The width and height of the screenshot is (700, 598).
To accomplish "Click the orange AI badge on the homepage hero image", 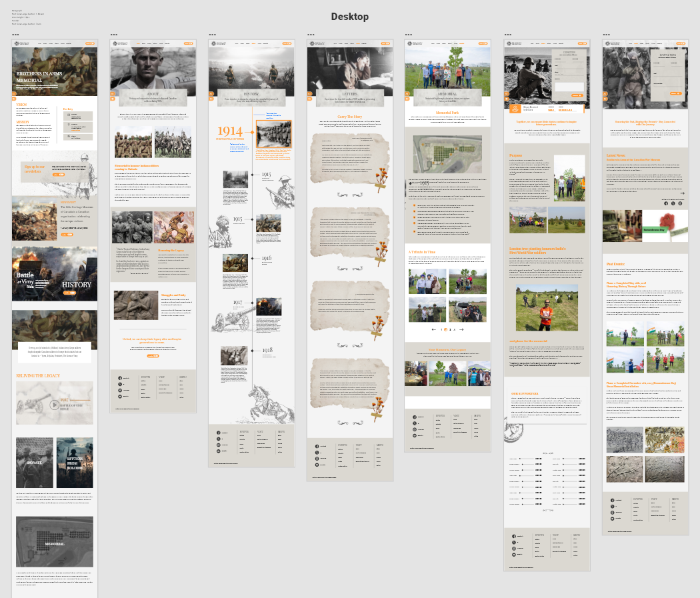I will pos(13,93).
